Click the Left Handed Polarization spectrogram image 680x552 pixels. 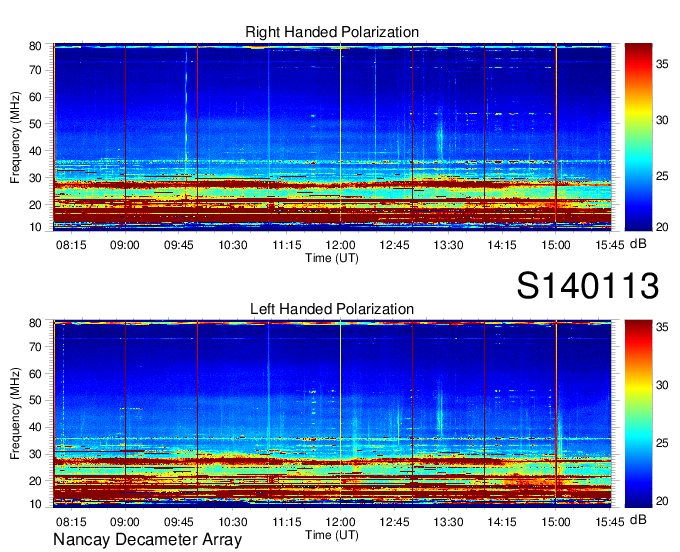coord(332,414)
